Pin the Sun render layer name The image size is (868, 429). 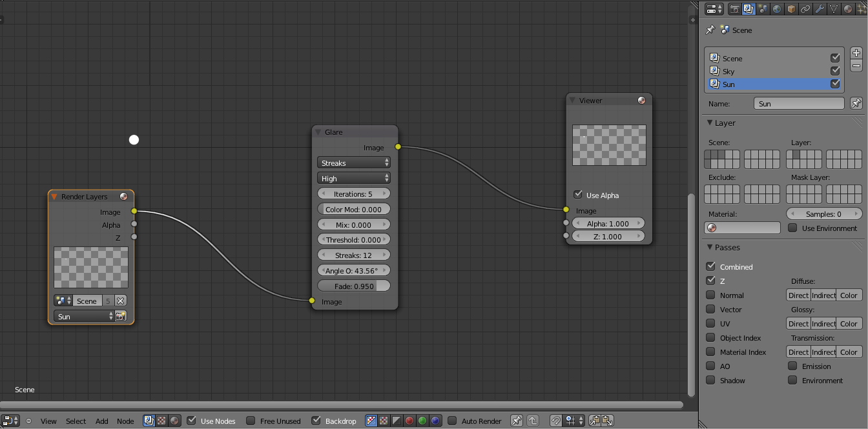coord(856,103)
